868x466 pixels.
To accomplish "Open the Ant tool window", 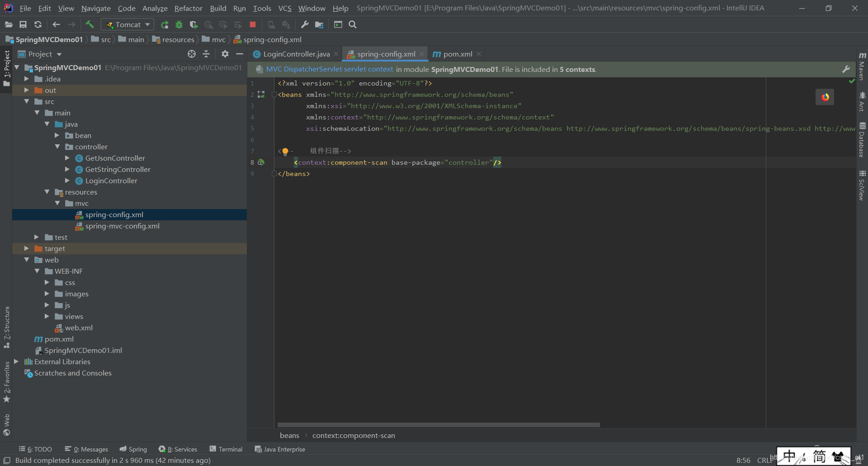I will (862, 101).
